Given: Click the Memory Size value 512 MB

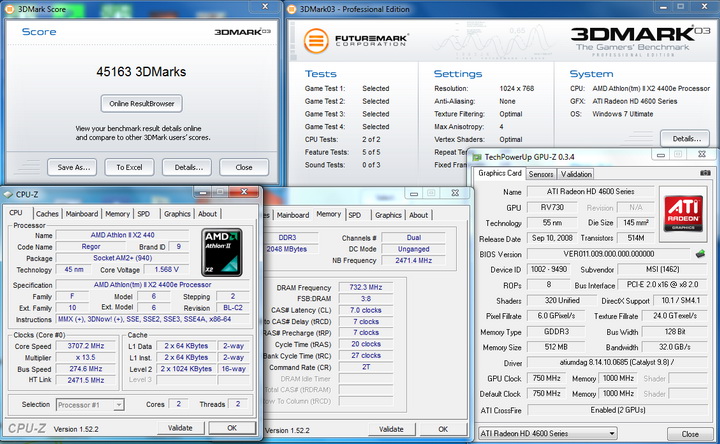Looking at the screenshot, I should (556, 347).
